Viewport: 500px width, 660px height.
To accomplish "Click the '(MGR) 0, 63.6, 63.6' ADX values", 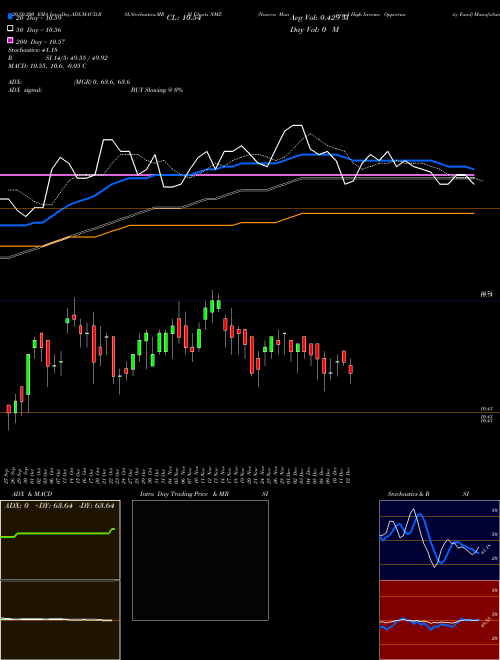I will click(x=102, y=82).
